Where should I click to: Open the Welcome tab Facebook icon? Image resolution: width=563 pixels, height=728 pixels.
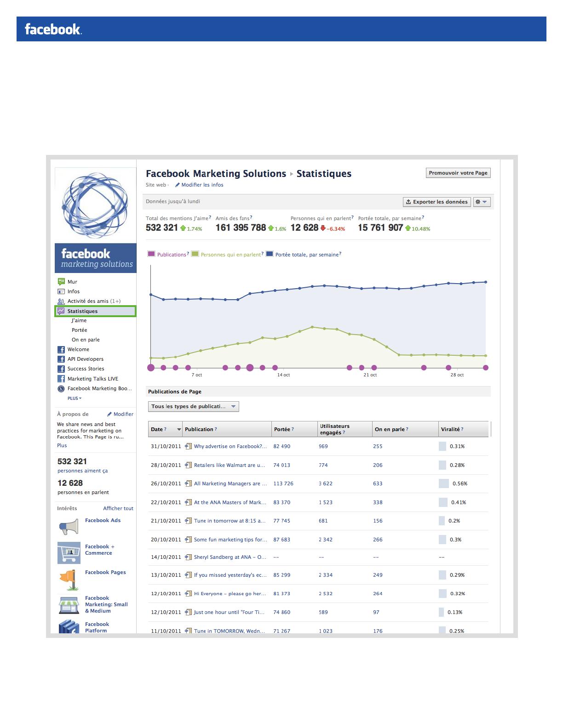[61, 349]
